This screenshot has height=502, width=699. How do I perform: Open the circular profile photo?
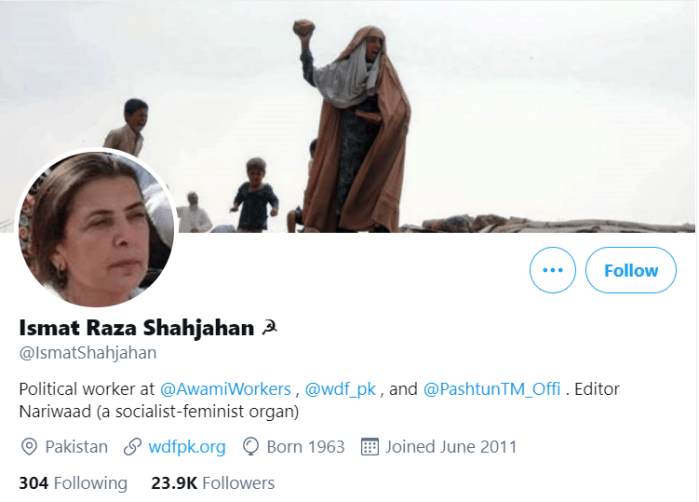(97, 229)
